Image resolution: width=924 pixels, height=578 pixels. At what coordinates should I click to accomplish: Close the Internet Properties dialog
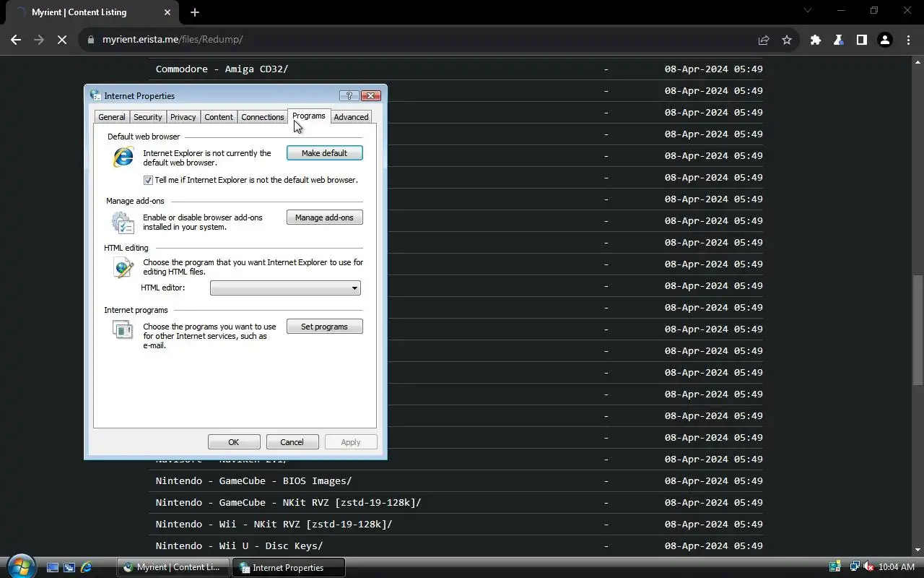point(371,95)
